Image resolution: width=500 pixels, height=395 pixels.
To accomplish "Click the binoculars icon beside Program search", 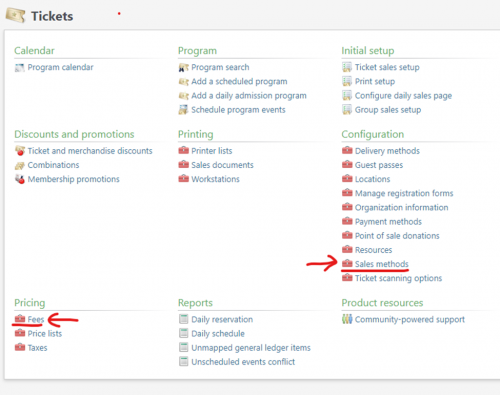I will (x=183, y=68).
